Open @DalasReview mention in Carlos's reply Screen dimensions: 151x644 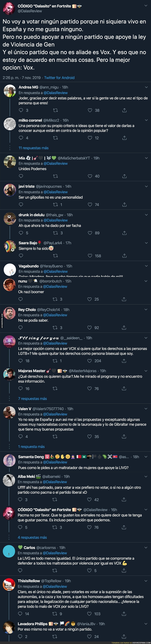55,553
